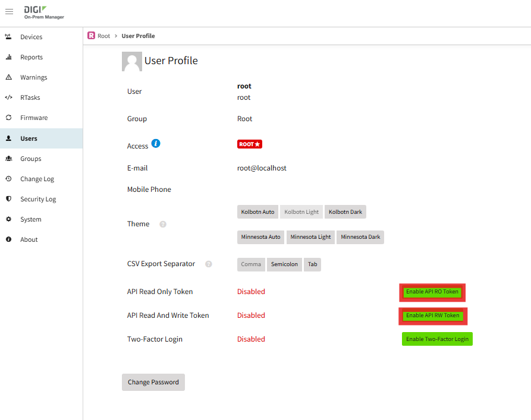Click the Devices icon in the sidebar
Image resolution: width=531 pixels, height=420 pixels.
(8, 37)
